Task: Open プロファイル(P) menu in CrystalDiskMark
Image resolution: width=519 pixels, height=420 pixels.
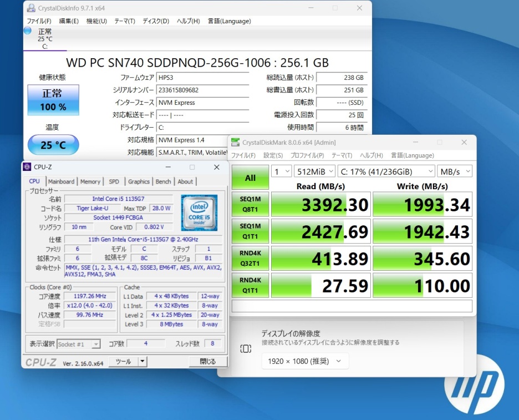Action: coord(307,155)
